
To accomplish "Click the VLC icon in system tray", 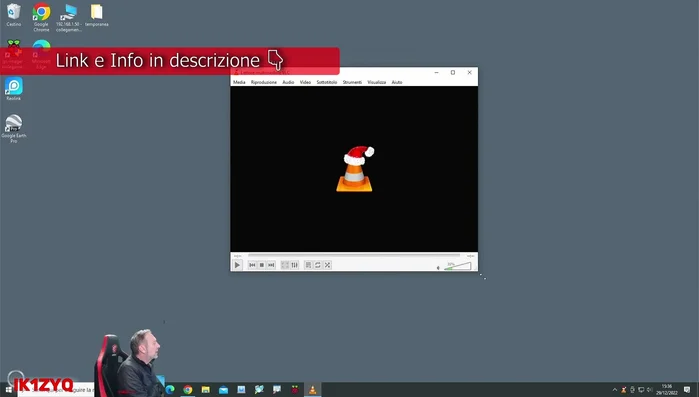I will [624, 390].
